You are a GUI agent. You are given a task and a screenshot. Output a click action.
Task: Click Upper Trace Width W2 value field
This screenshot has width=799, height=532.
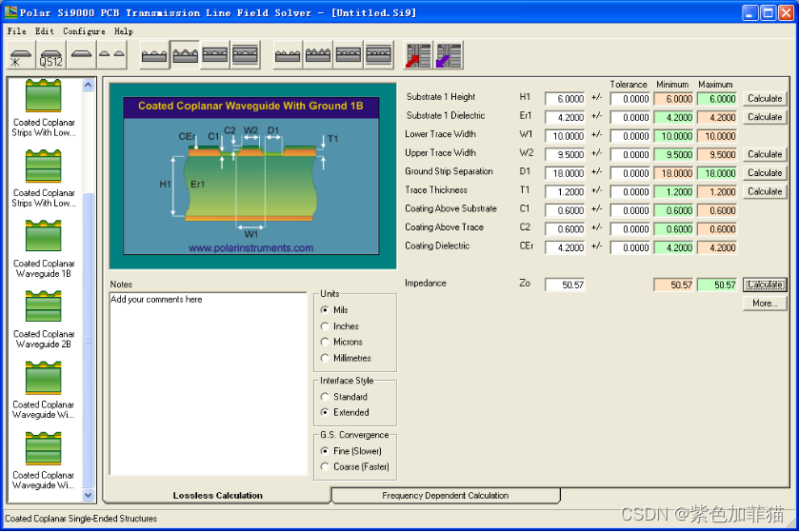click(565, 155)
